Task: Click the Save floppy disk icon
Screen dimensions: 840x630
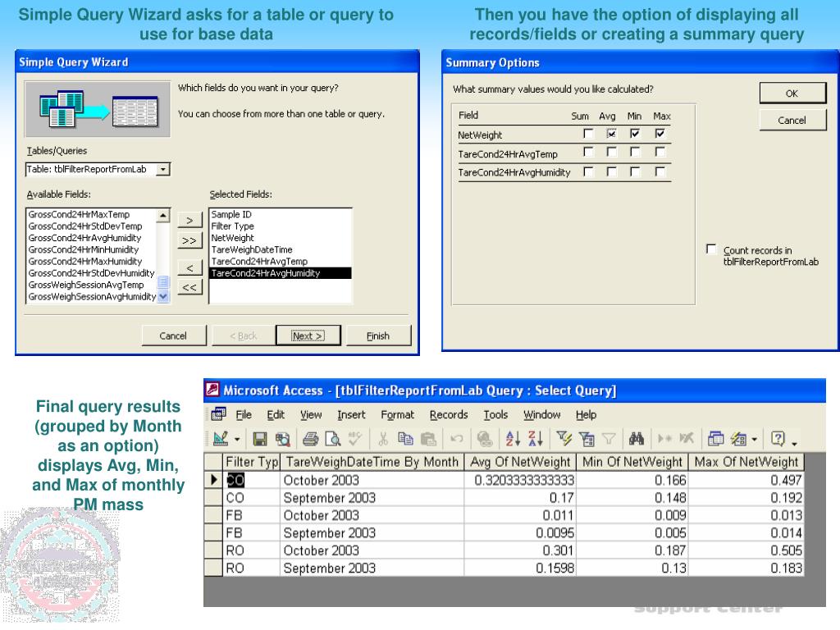Action: point(260,439)
